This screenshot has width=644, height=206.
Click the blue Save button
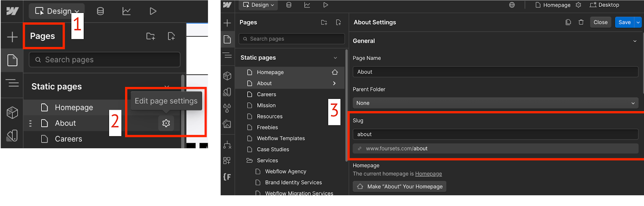coord(624,22)
